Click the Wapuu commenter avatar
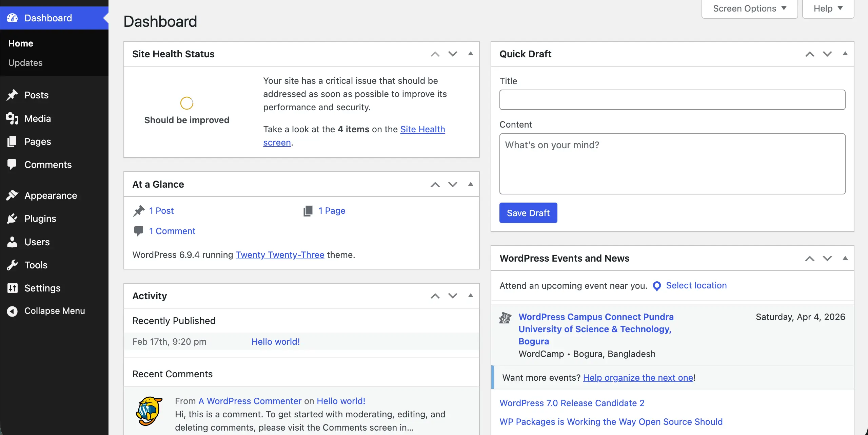The image size is (868, 435). [x=149, y=411]
